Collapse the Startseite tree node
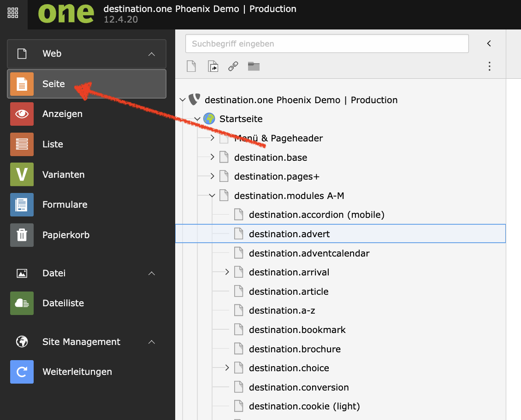521x420 pixels. tap(197, 118)
